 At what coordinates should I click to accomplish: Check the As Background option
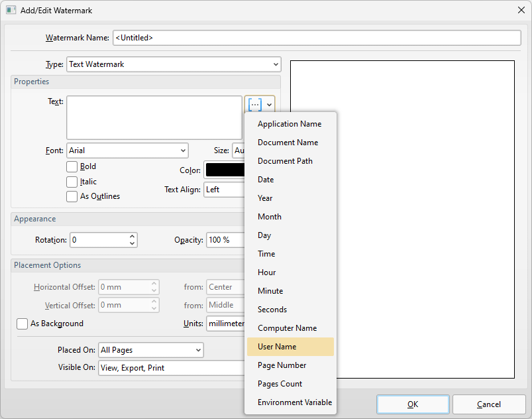pos(23,324)
